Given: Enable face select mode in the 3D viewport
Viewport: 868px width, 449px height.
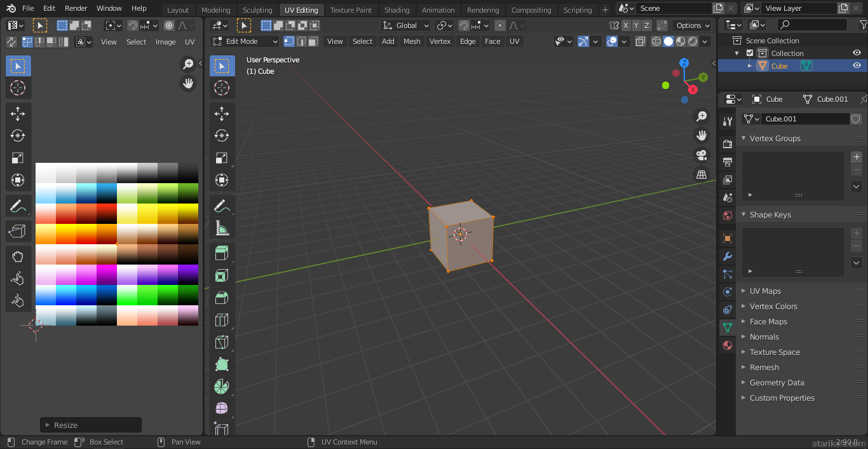Looking at the screenshot, I should (313, 41).
